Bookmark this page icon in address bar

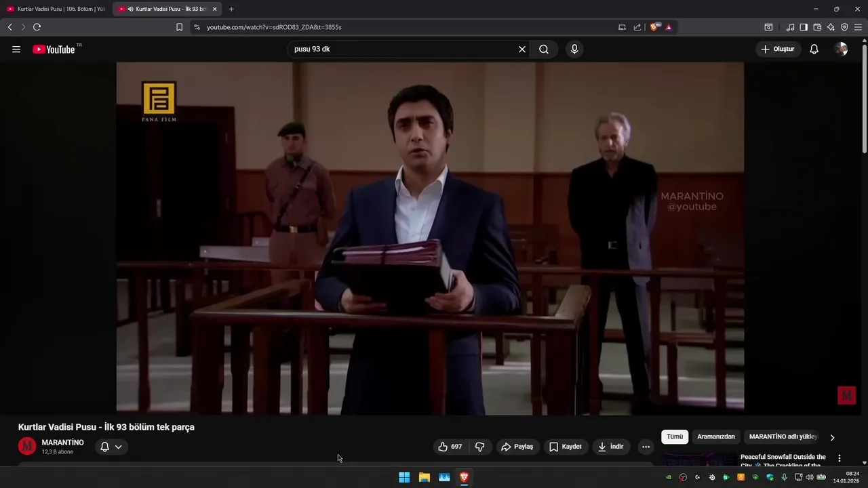pyautogui.click(x=179, y=27)
